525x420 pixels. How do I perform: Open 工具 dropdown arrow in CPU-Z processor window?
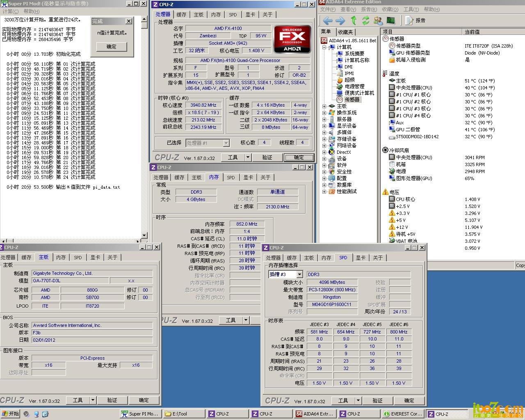pyautogui.click(x=248, y=157)
